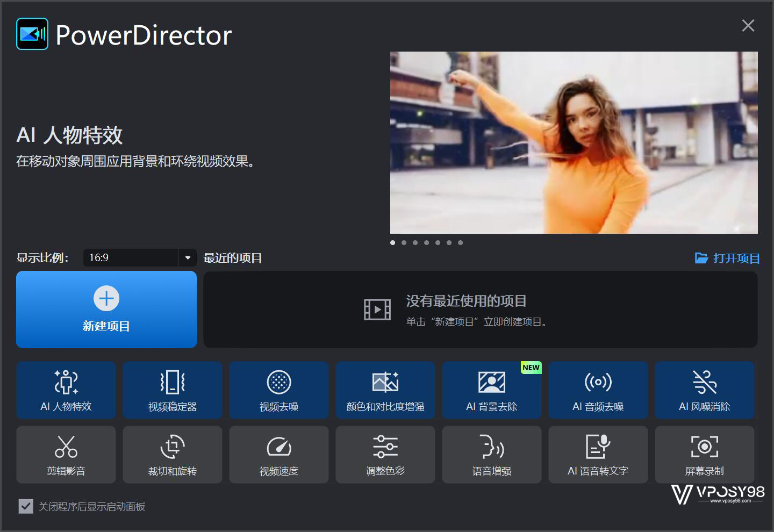
Task: Open the 裁切和旋转 crop tool
Action: 173,455
